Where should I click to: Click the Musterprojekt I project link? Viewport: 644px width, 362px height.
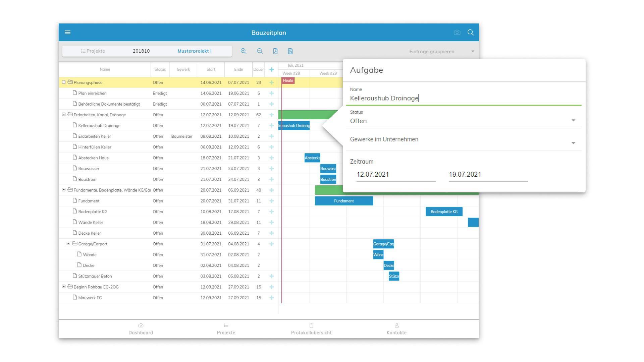click(195, 51)
